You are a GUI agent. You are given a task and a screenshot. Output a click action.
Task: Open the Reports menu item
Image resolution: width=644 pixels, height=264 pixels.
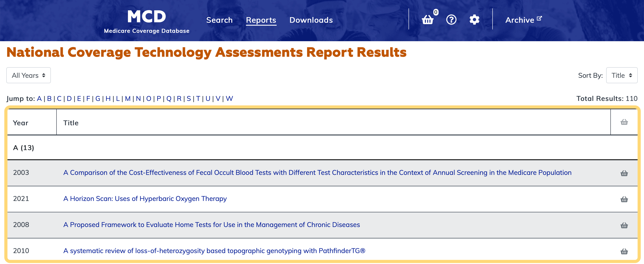(x=261, y=20)
